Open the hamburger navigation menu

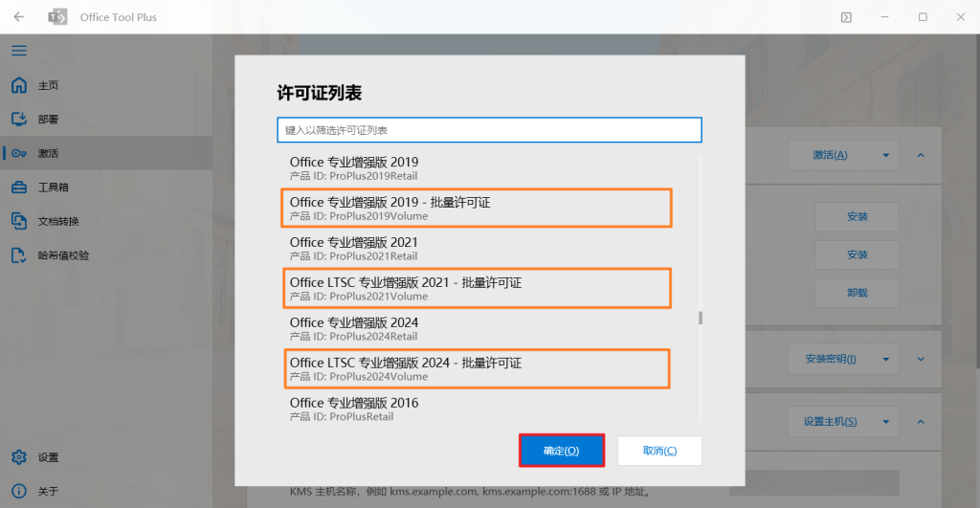point(19,51)
